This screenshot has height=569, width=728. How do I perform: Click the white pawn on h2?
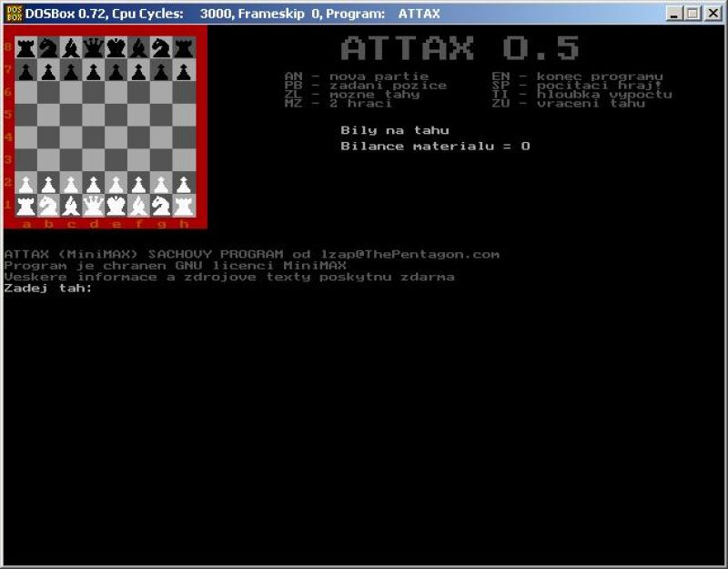pos(184,185)
